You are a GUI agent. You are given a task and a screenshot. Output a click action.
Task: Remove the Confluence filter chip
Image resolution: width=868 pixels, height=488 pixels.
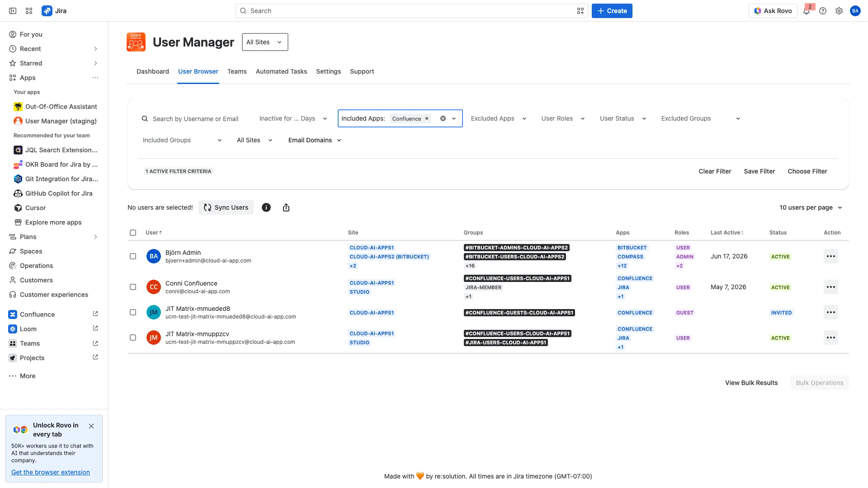coord(426,118)
